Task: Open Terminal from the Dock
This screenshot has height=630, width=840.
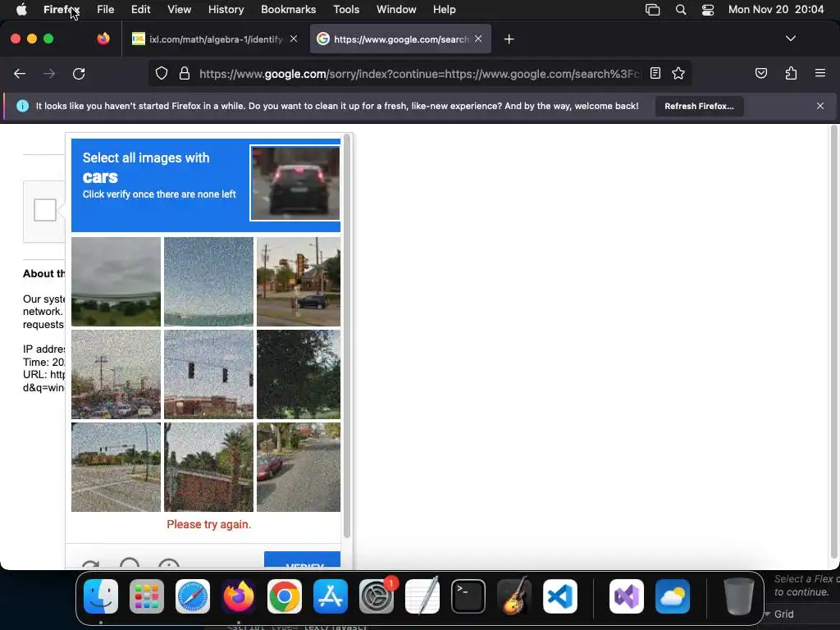Action: click(468, 596)
